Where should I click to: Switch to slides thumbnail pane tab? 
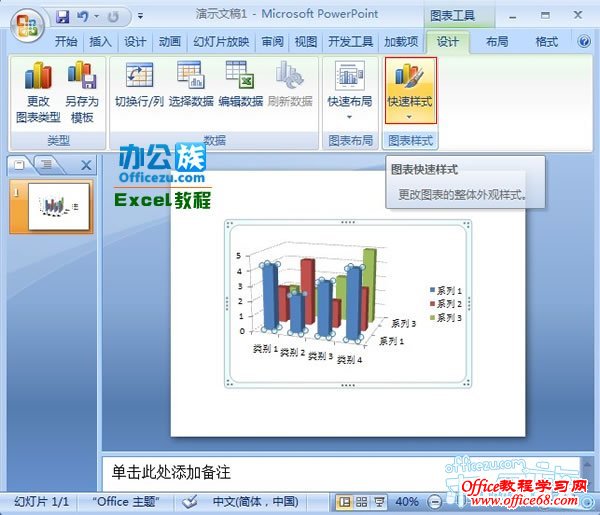tap(19, 165)
